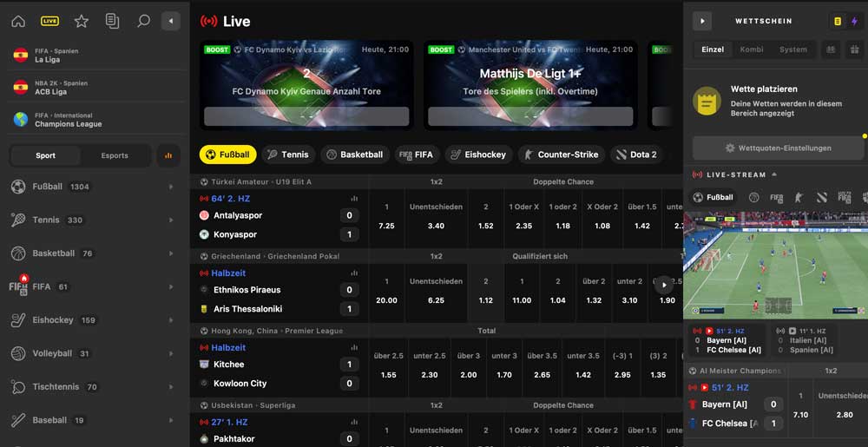
Task: Switch to Sport tab in sidebar
Action: pyautogui.click(x=45, y=155)
